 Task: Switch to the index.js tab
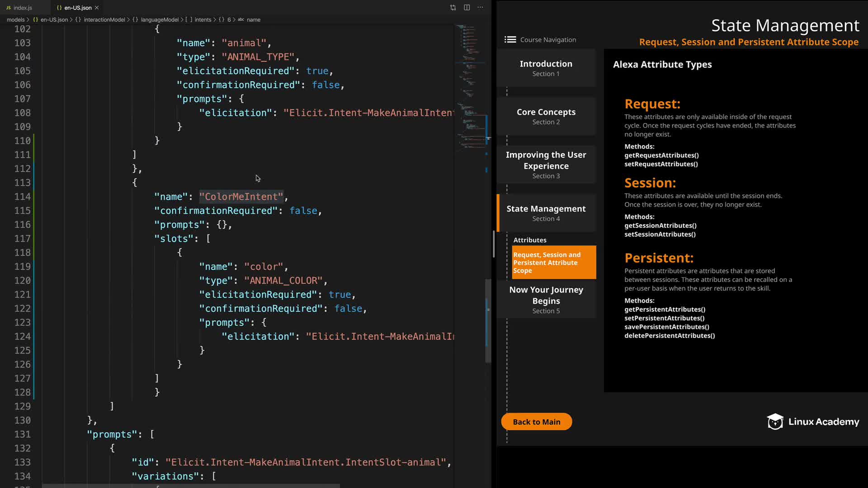click(23, 8)
